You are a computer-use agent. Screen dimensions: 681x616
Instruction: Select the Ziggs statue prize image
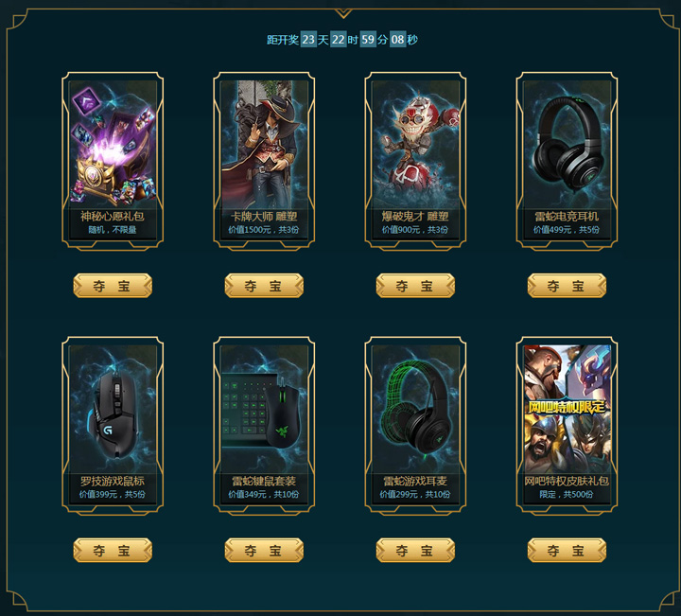415,144
